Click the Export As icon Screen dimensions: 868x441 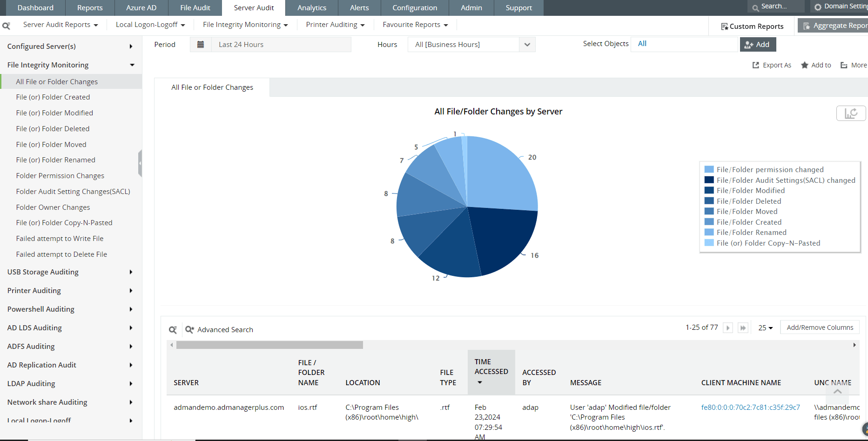(756, 65)
